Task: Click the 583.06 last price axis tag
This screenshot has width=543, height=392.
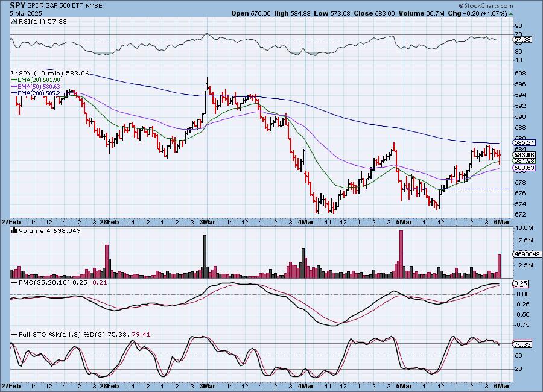Action: click(524, 155)
